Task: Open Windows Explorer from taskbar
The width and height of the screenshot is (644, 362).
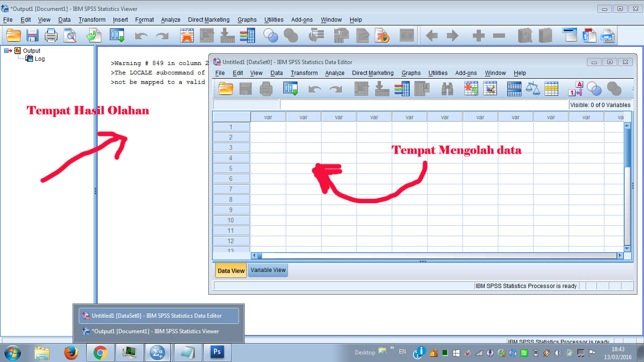Action: [42, 352]
